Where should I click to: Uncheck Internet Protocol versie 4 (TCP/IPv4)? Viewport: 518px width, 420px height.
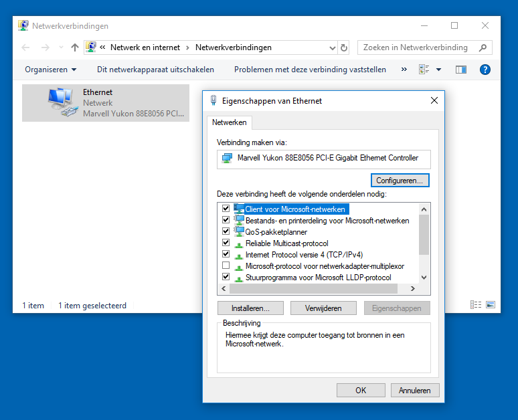(226, 254)
